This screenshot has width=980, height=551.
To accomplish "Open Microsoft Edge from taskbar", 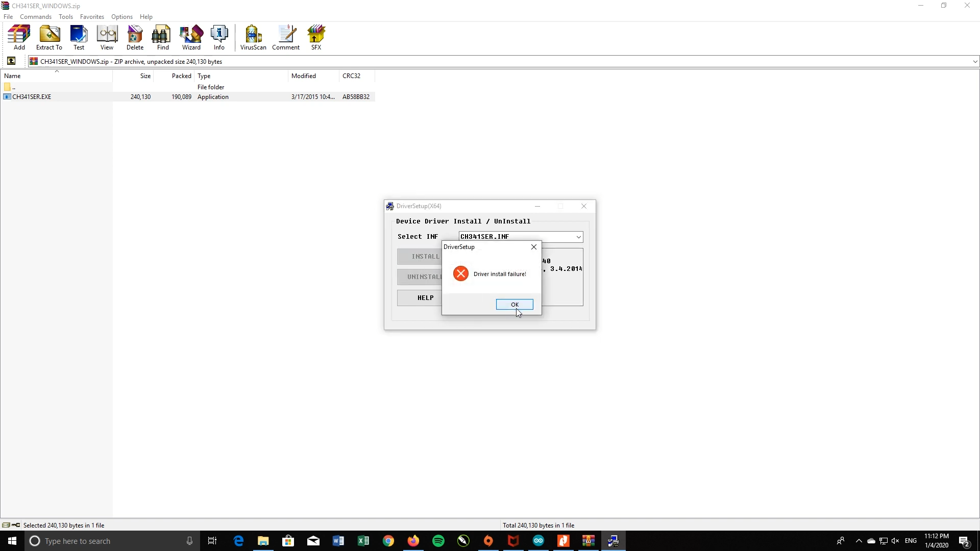I will point(238,541).
